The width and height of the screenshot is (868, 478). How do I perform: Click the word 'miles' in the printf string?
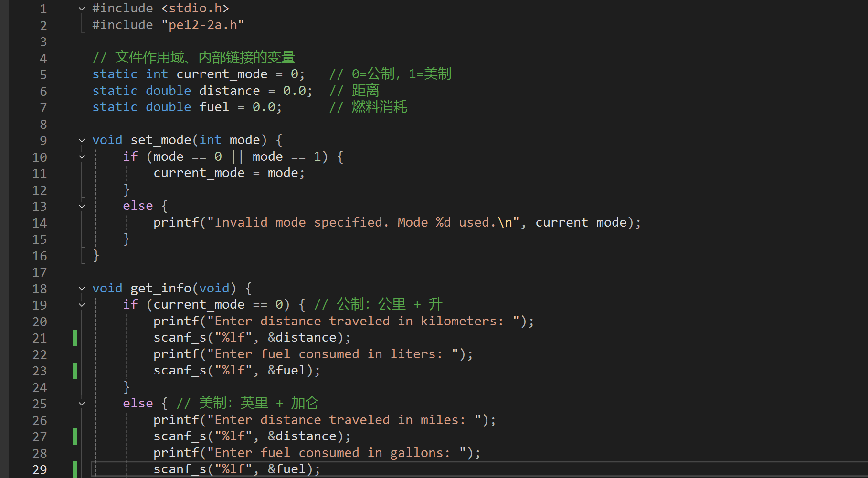point(440,420)
